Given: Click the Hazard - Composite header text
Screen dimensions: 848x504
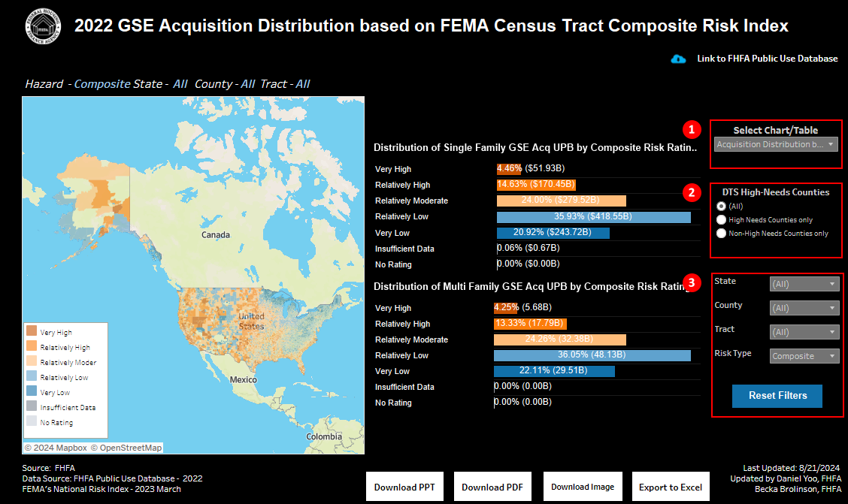Looking at the screenshot, I should [78, 83].
